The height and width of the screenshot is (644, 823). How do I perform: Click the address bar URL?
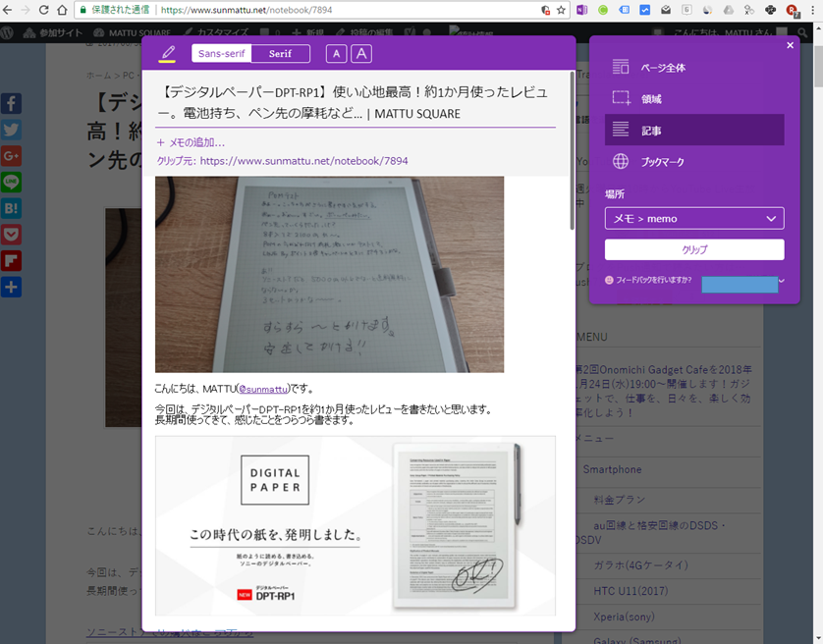[247, 10]
